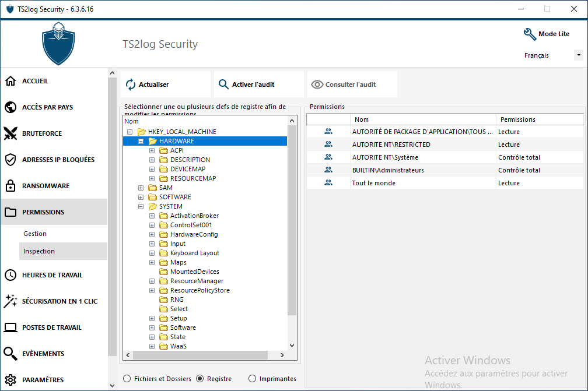This screenshot has width=588, height=391.
Task: Expand the SAM registry key
Action: tap(141, 188)
